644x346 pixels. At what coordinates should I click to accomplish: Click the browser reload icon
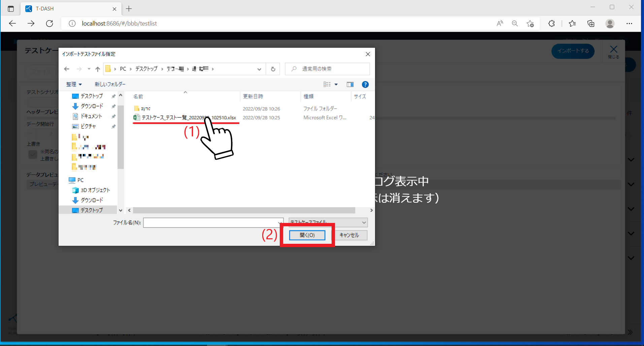[49, 24]
